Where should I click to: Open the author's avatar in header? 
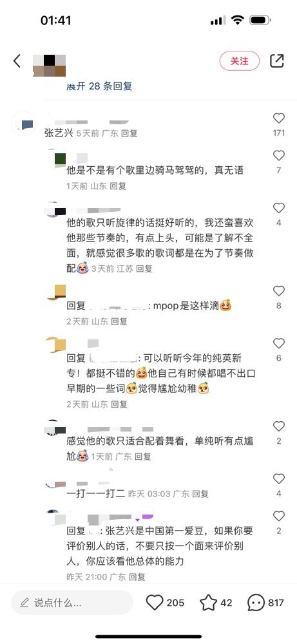click(x=50, y=66)
